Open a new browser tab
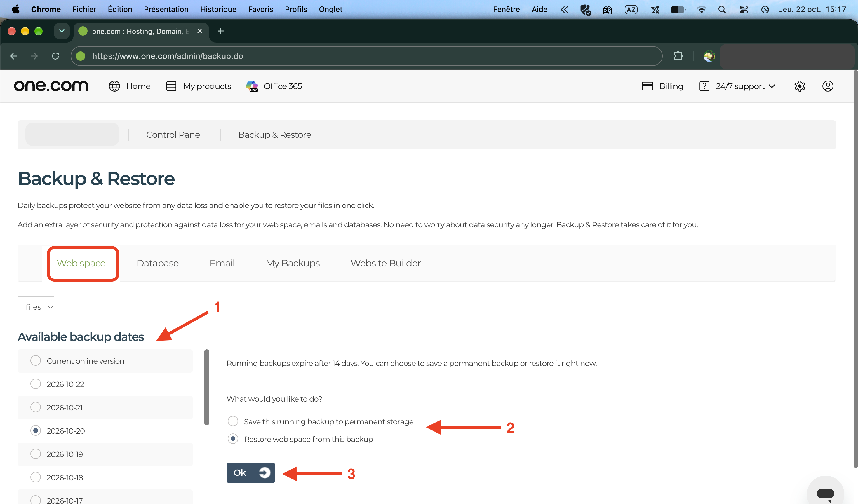 (221, 31)
